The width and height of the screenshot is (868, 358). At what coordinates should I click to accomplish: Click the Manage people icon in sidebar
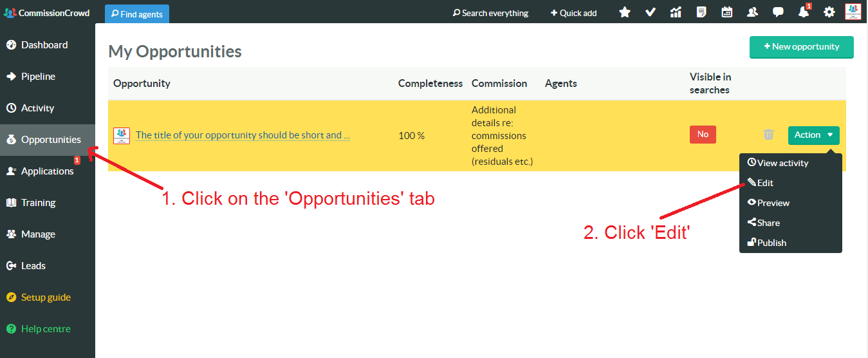pyautogui.click(x=11, y=234)
